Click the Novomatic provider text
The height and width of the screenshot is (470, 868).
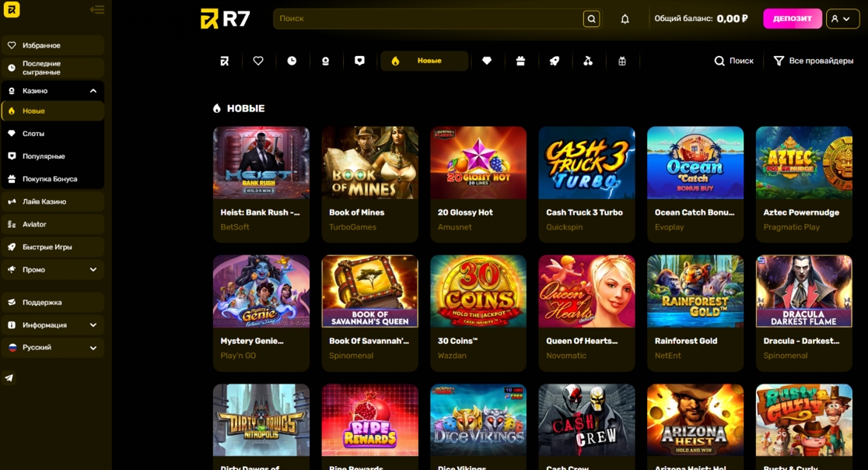click(565, 356)
